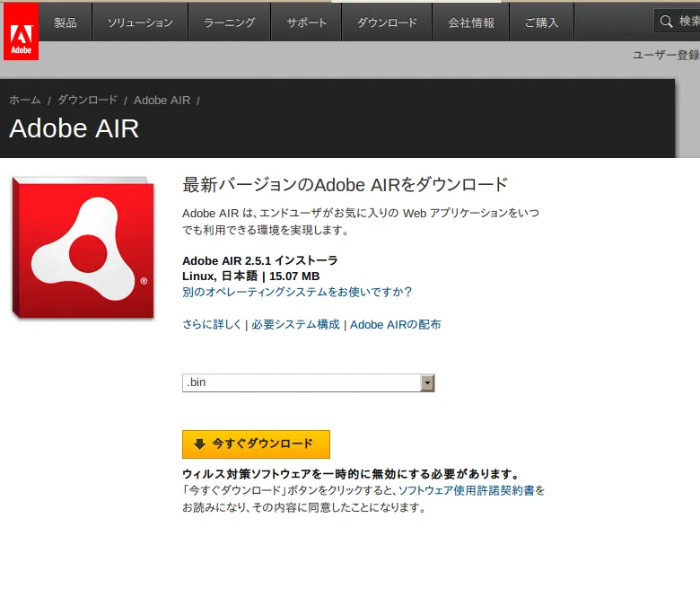Open the さらに詳しく link
Viewport: 700px width, 606px height.
pos(212,324)
